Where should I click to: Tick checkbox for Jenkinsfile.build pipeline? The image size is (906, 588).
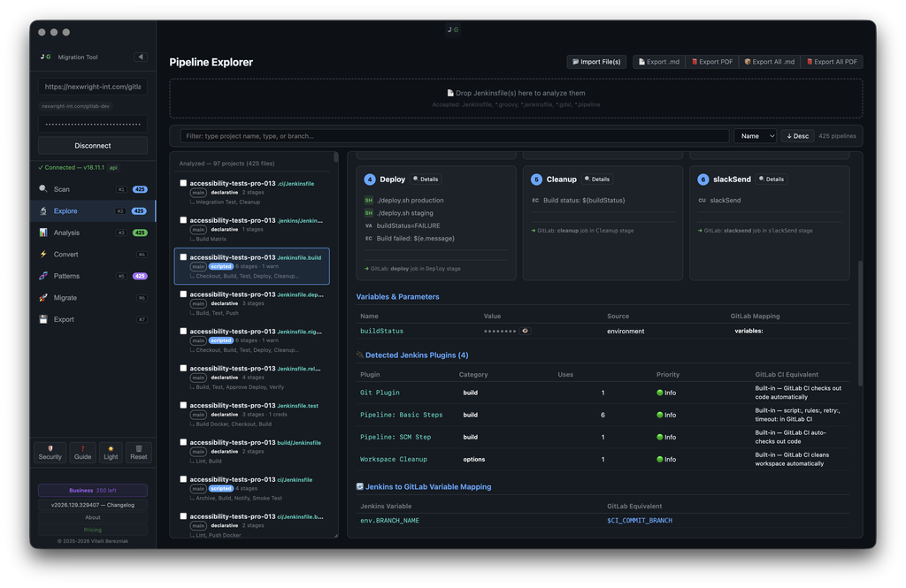pyautogui.click(x=183, y=257)
